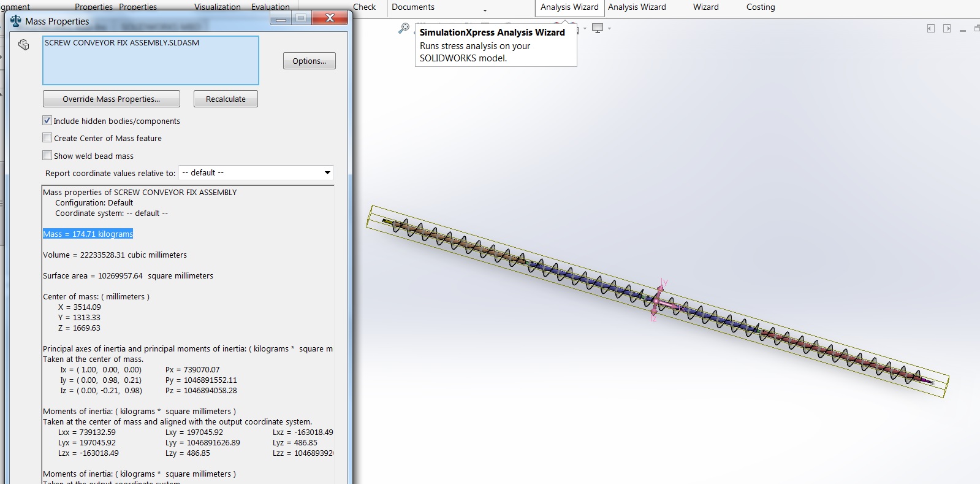Open the Wizard item next to Costing
Image resolution: width=980 pixels, height=484 pixels.
tap(706, 7)
